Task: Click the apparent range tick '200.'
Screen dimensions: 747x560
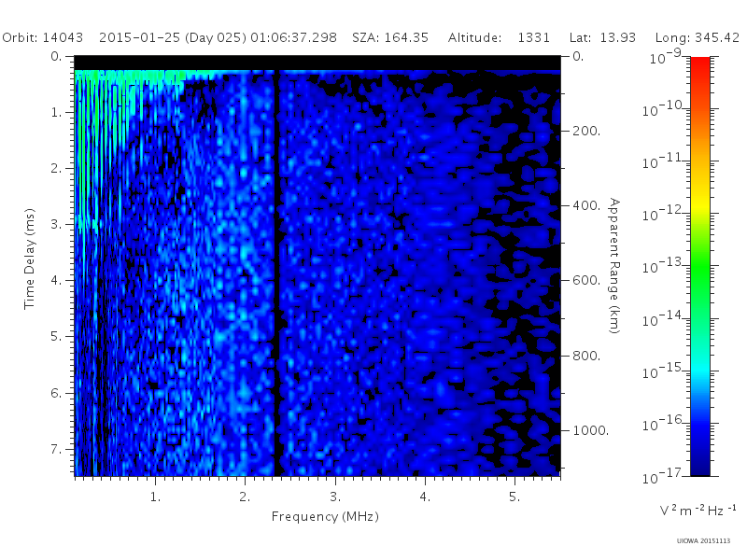Action: coord(586,131)
